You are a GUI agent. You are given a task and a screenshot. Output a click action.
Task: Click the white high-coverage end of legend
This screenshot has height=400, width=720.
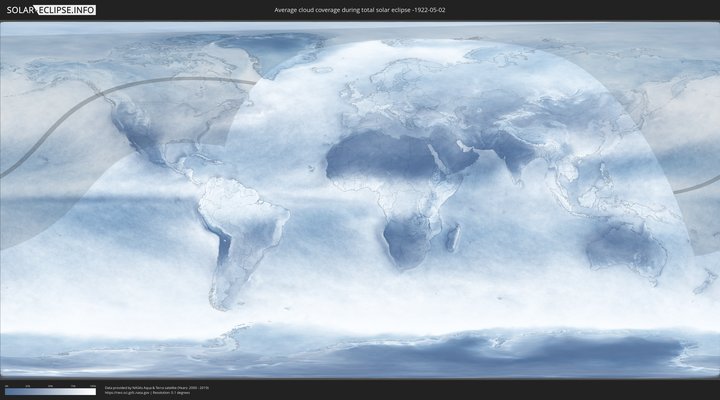[92, 392]
